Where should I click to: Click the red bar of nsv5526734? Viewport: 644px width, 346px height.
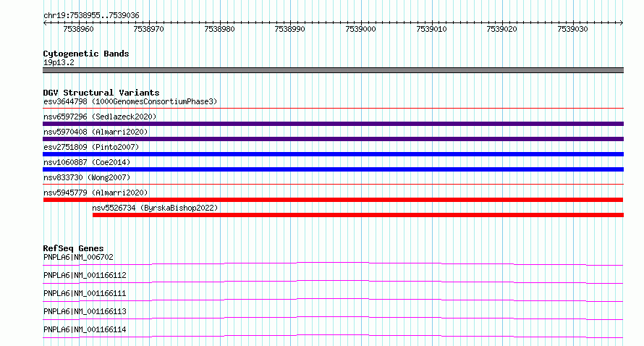[x=358, y=215]
